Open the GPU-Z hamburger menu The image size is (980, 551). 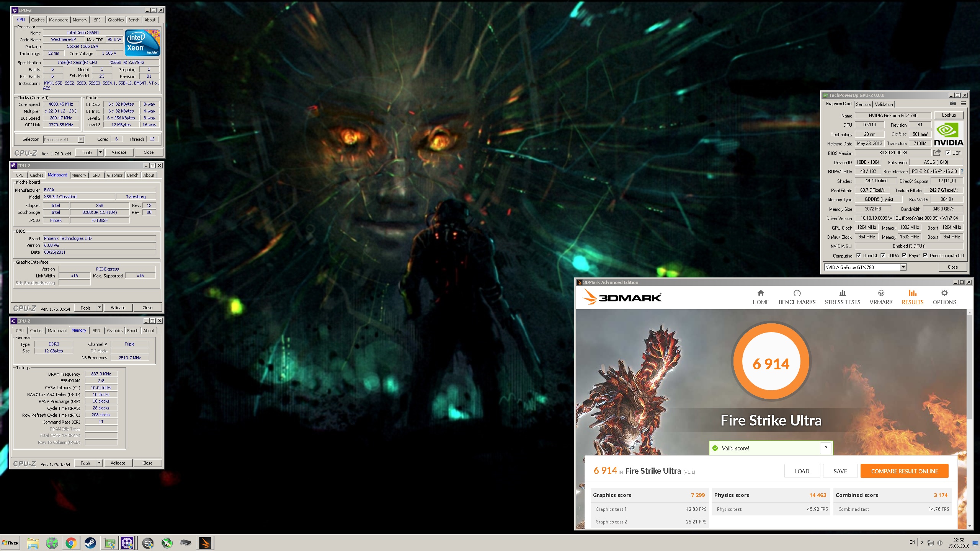pos(964,104)
